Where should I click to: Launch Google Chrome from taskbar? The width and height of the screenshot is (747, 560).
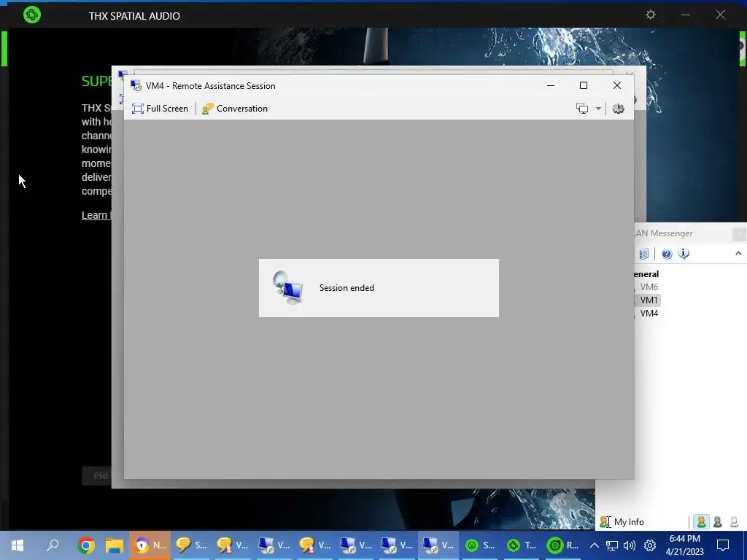click(86, 545)
